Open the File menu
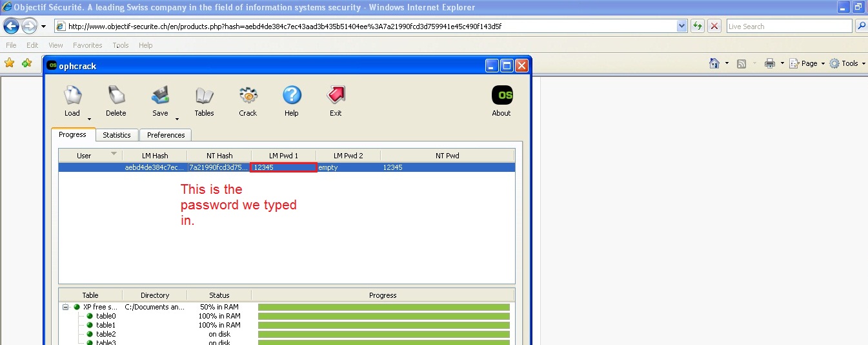This screenshot has width=868, height=345. tap(11, 45)
